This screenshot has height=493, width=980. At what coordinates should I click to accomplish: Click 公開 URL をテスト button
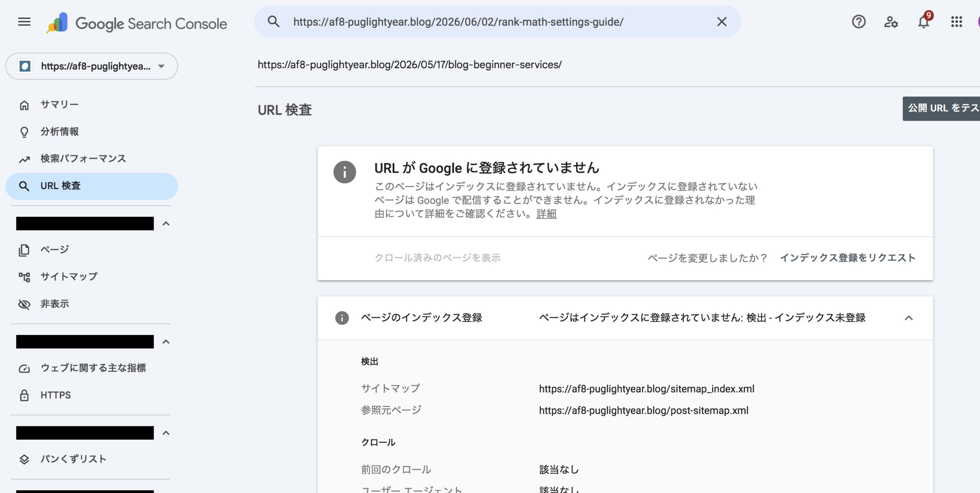[941, 108]
